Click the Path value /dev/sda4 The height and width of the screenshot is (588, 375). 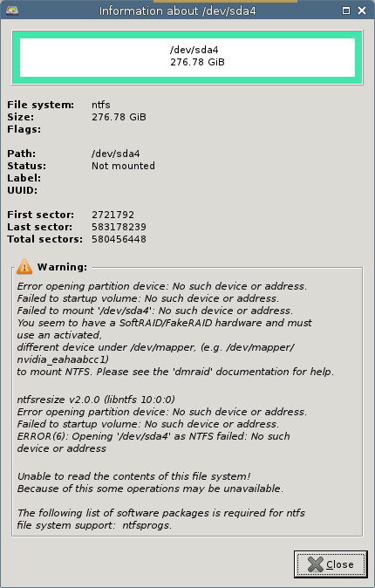pyautogui.click(x=115, y=154)
